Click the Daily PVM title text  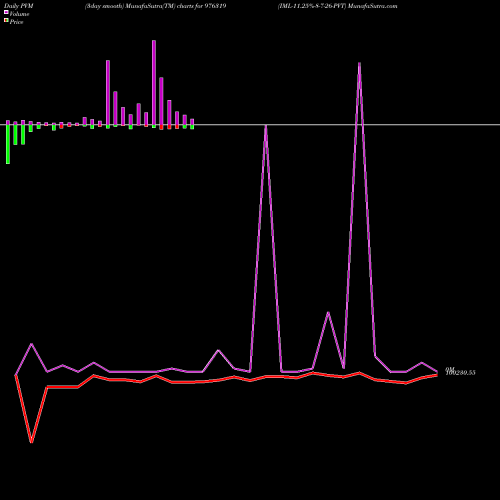19,6
